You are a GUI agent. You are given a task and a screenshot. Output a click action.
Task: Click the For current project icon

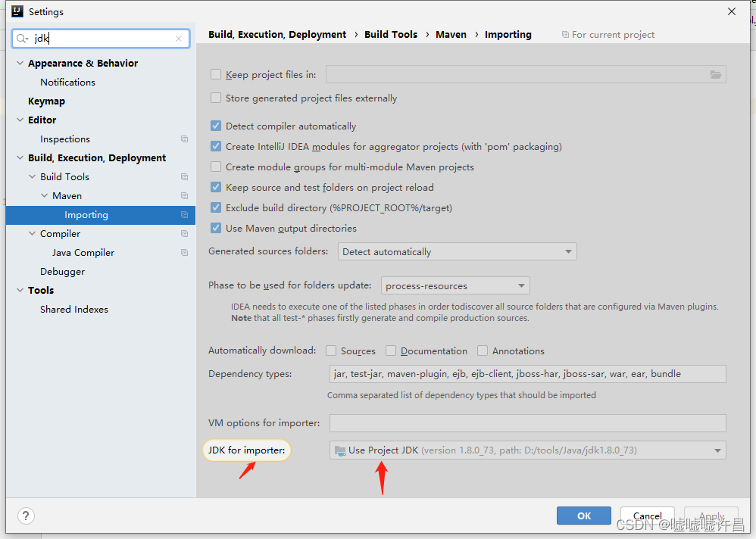point(565,35)
